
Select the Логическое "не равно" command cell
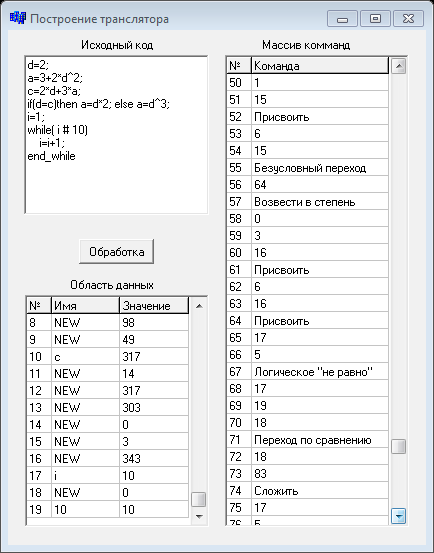[x=320, y=372]
